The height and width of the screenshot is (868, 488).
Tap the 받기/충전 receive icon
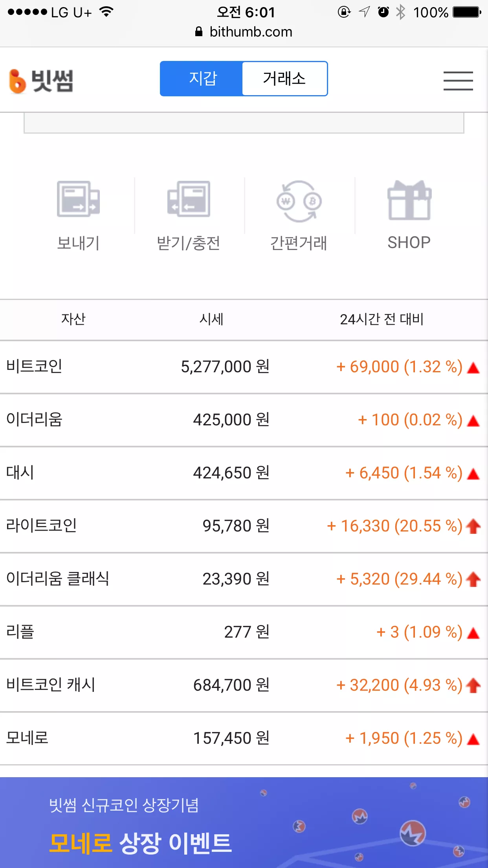[189, 199]
